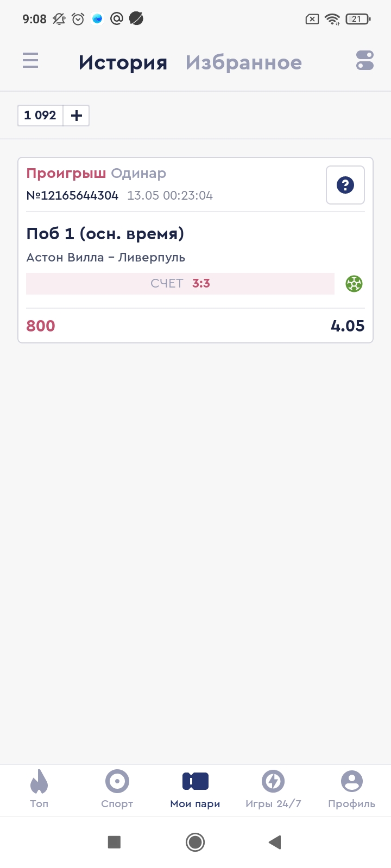Tap the 4.05 odds value
Image resolution: width=391 pixels, height=868 pixels.
348,326
